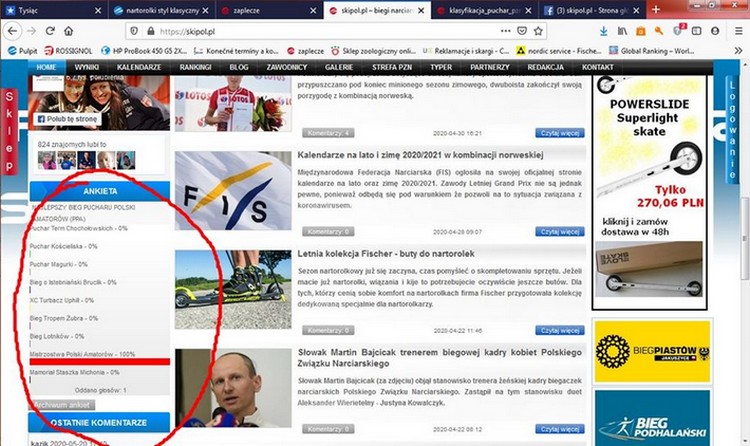
Task: Open WYNIKI in the site menu
Action: click(x=87, y=67)
